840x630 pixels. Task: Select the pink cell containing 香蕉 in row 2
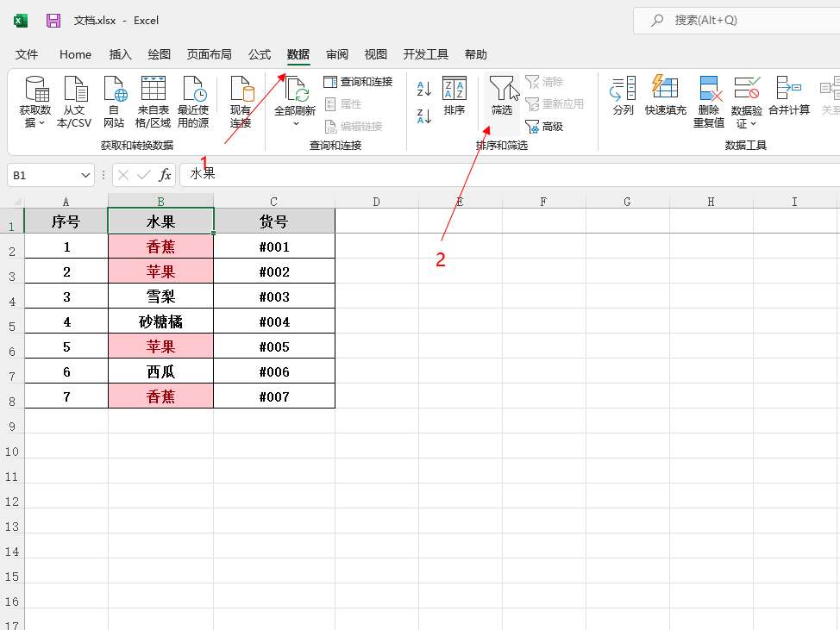160,246
